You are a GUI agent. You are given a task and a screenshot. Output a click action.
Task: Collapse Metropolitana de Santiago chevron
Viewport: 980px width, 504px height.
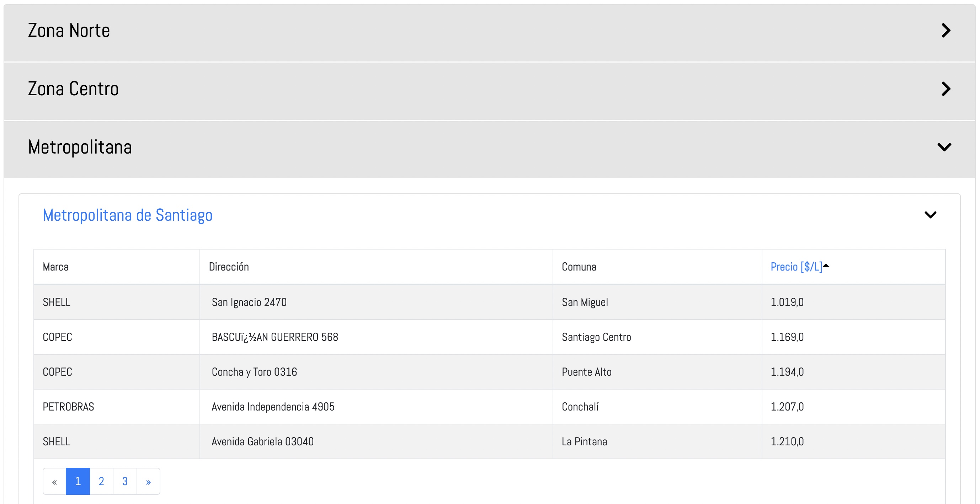pyautogui.click(x=930, y=215)
